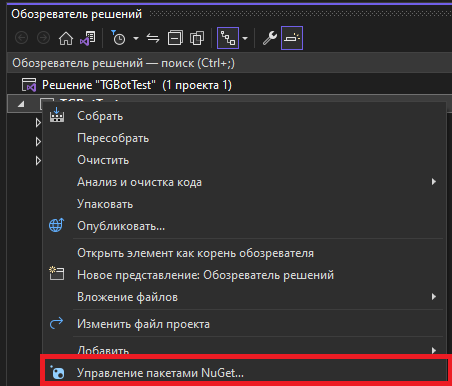Click the Обозреватель решений panel title

pos(77,14)
